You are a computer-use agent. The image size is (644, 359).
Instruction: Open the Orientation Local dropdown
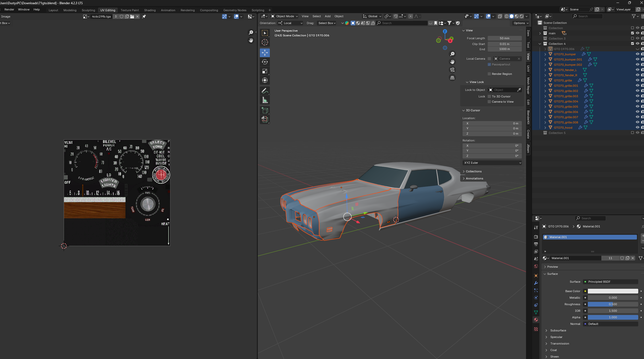(291, 23)
